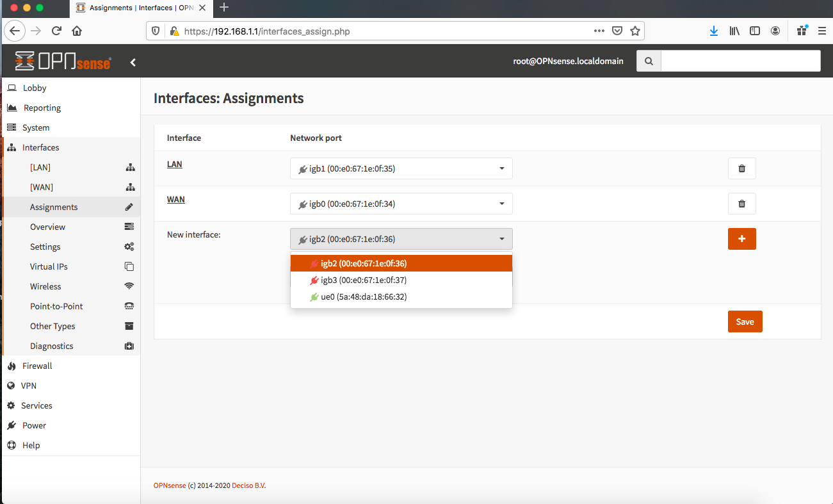
Task: Open the [LAN] interface page
Action: (x=70, y=167)
